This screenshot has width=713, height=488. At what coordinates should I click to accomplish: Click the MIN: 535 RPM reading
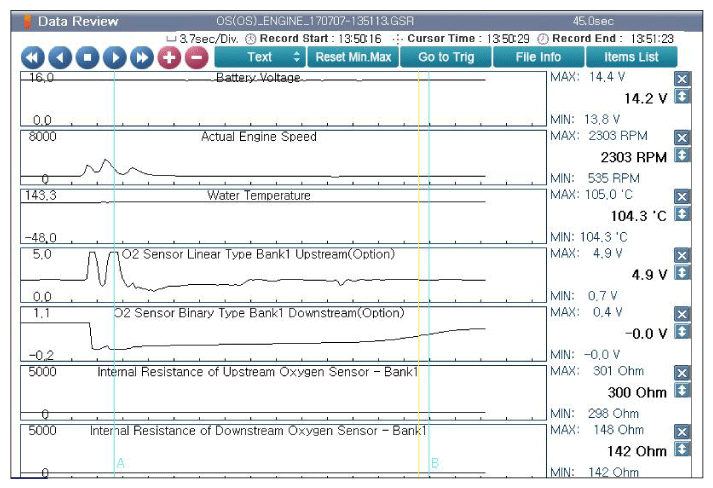(x=595, y=178)
